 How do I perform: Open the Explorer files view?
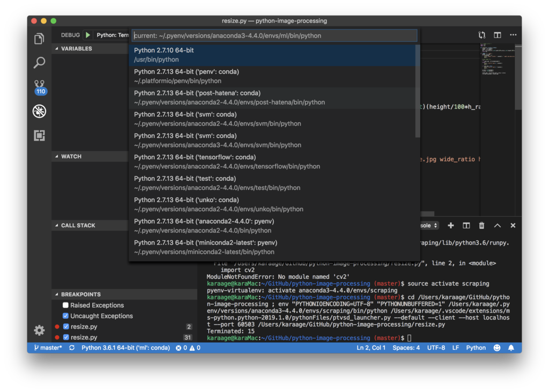pos(39,39)
